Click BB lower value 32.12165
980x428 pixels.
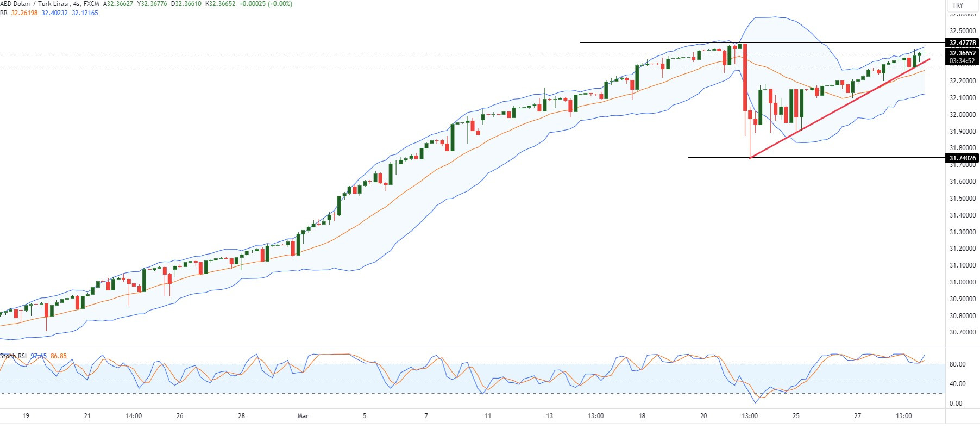point(85,13)
